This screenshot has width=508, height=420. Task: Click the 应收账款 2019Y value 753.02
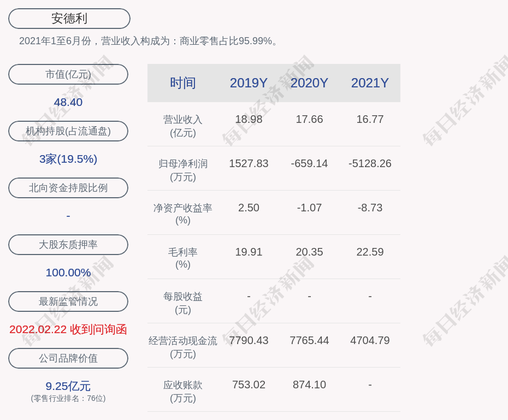(249, 384)
